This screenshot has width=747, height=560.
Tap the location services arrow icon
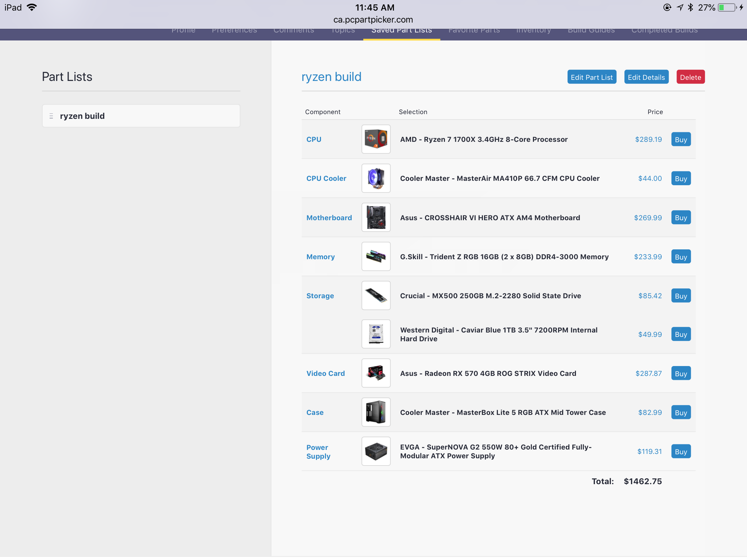pyautogui.click(x=680, y=7)
